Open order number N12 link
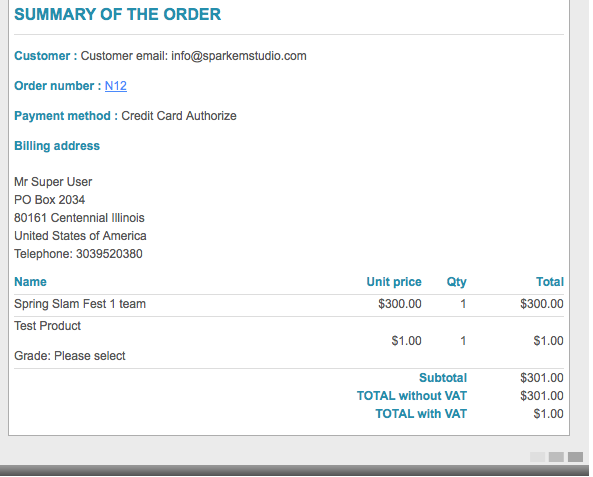The image size is (593, 477). [x=115, y=86]
